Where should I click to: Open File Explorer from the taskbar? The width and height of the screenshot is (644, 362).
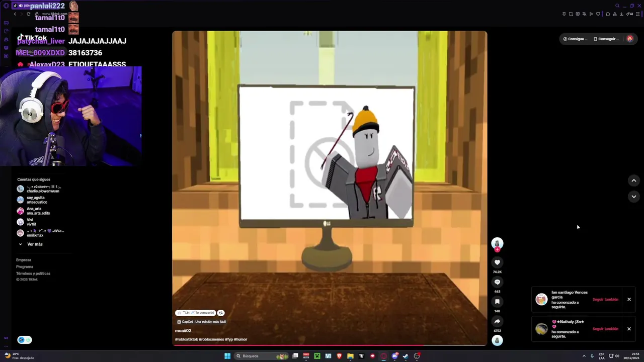(x=350, y=356)
